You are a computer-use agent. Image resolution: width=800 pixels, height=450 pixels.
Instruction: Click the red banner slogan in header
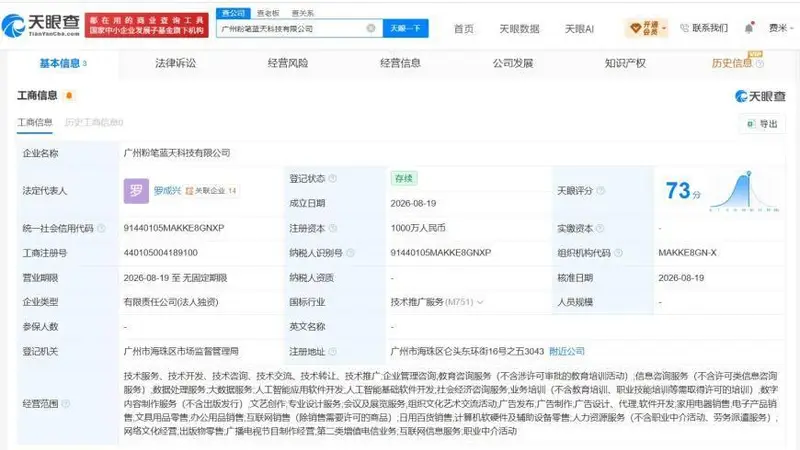[147, 26]
